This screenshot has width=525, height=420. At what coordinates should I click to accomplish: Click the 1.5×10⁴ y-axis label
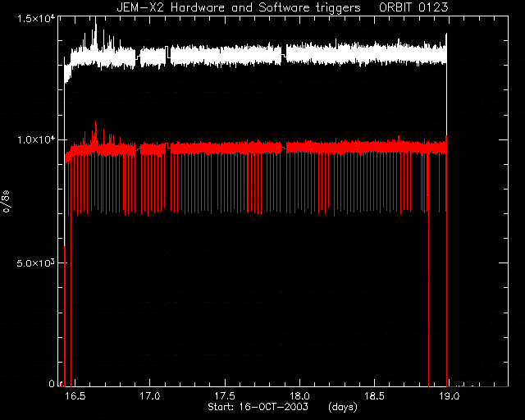coord(34,18)
